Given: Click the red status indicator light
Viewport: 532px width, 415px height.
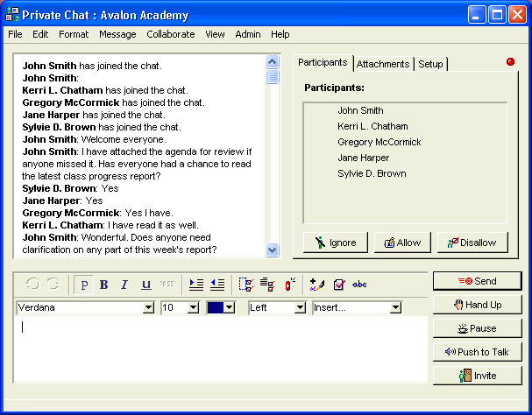Looking at the screenshot, I should 511,61.
